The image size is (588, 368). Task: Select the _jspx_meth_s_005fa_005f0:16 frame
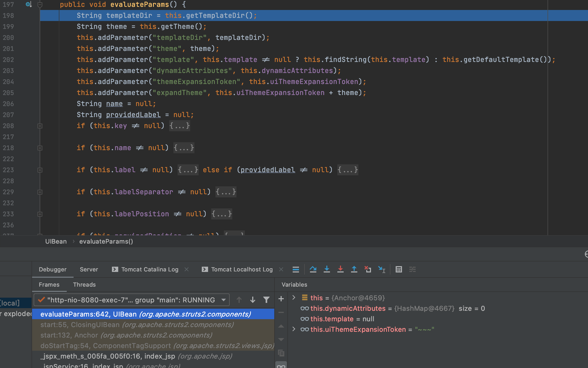153,356
